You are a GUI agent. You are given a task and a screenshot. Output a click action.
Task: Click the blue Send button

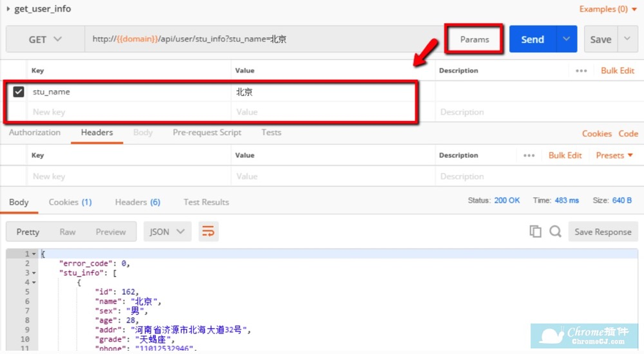pos(533,39)
